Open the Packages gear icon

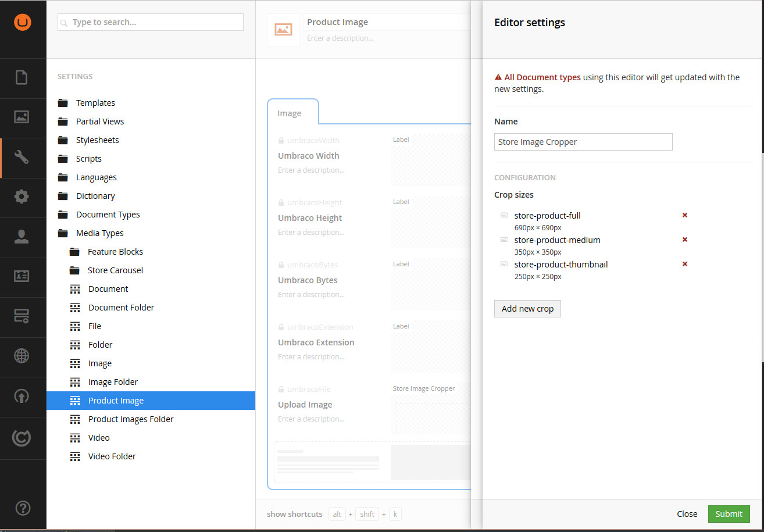click(23, 197)
